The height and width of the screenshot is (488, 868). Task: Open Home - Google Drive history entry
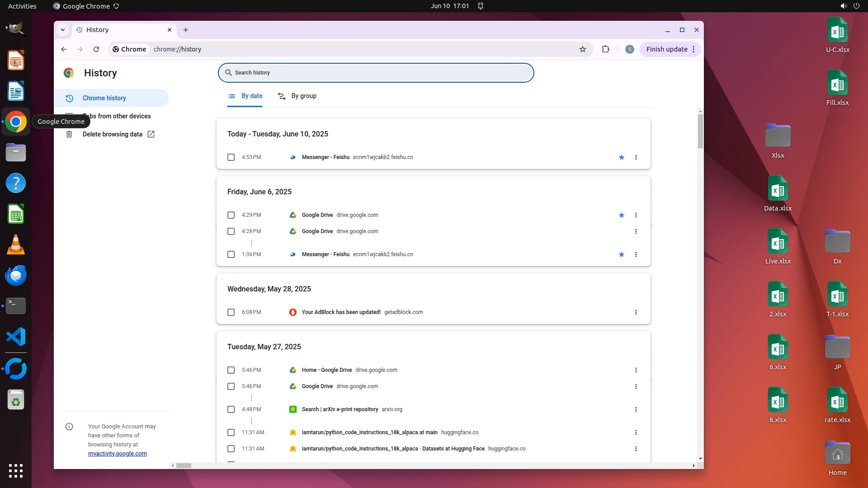click(326, 370)
